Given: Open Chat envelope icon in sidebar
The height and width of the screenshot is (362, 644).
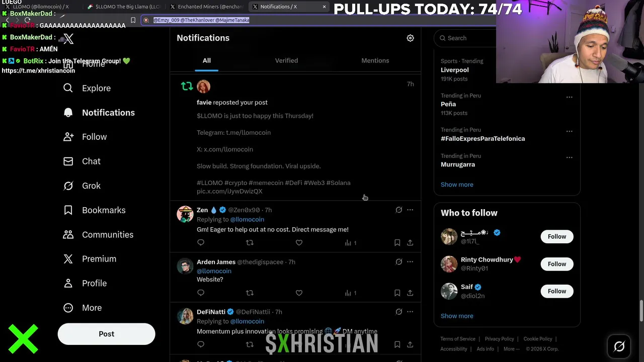Looking at the screenshot, I should click(68, 161).
